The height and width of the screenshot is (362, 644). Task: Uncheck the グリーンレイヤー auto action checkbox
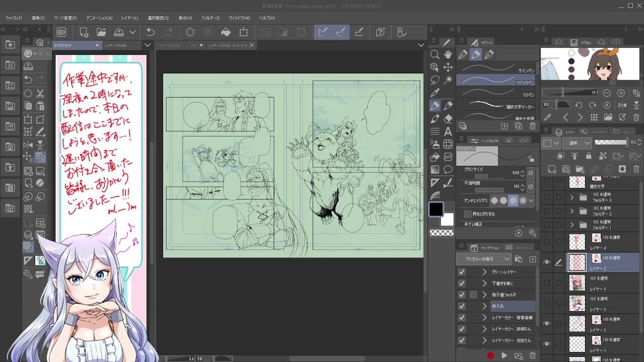[x=461, y=272]
